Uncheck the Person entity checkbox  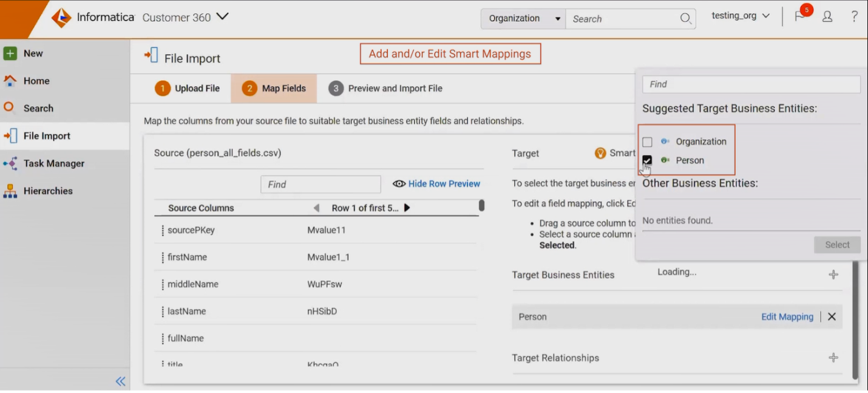pos(647,160)
